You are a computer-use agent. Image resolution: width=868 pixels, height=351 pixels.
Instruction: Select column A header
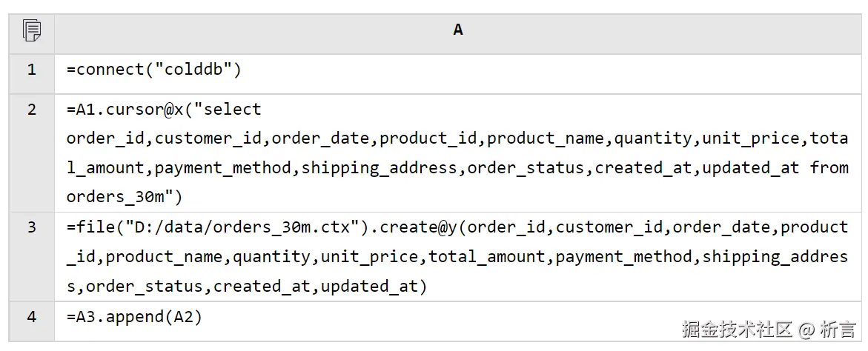coord(458,30)
